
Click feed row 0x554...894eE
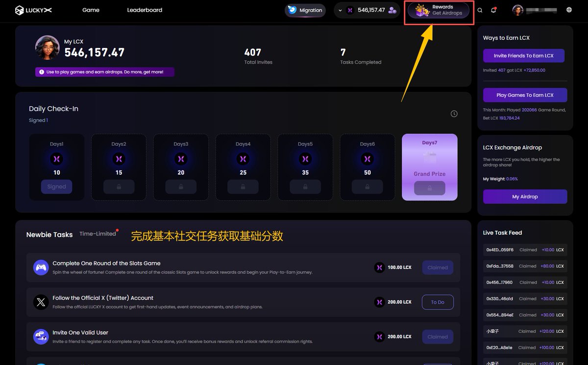pos(525,315)
